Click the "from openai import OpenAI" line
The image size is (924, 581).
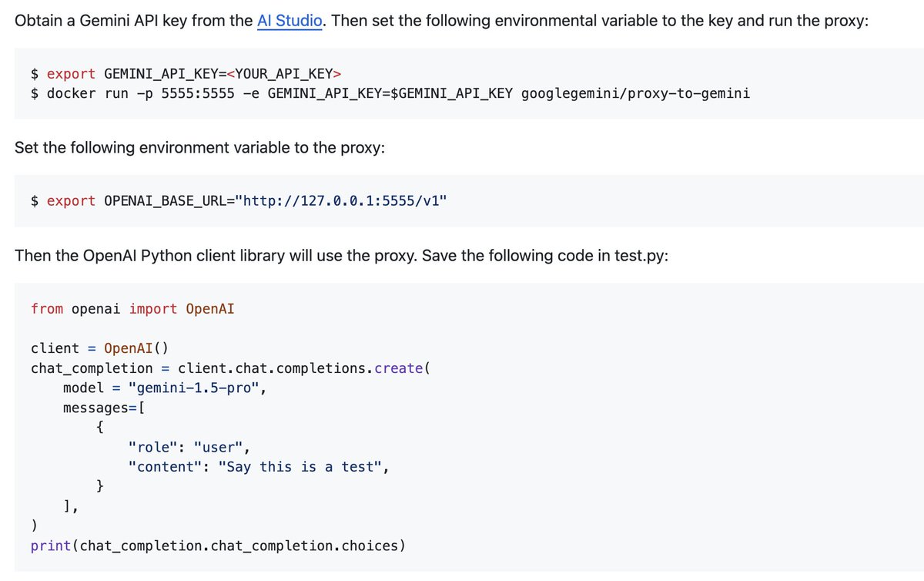[132, 309]
